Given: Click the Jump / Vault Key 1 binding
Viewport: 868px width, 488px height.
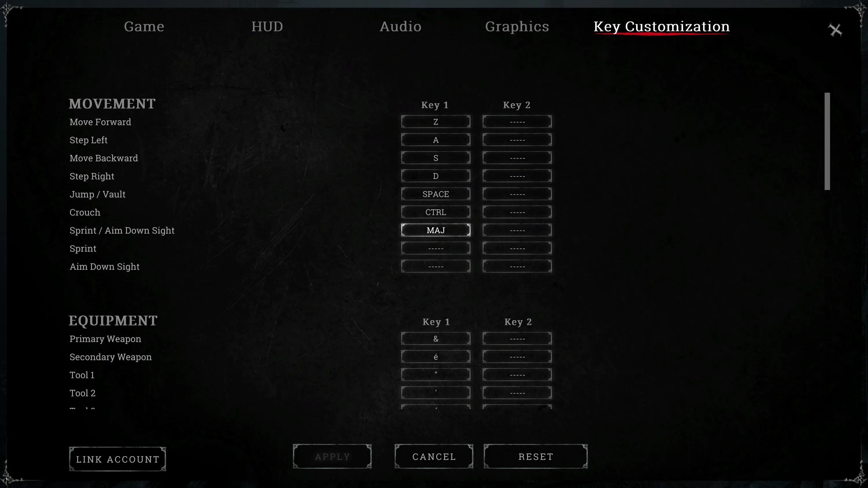Looking at the screenshot, I should [x=436, y=194].
